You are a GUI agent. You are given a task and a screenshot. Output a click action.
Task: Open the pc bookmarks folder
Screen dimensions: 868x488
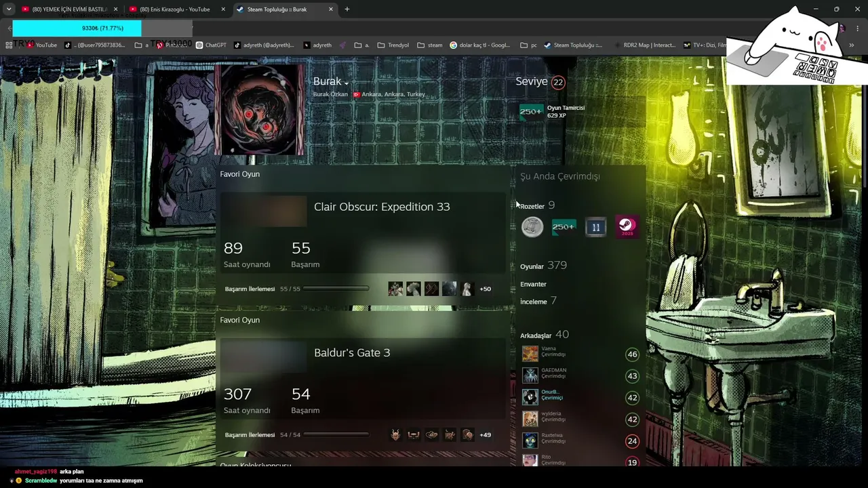528,45
